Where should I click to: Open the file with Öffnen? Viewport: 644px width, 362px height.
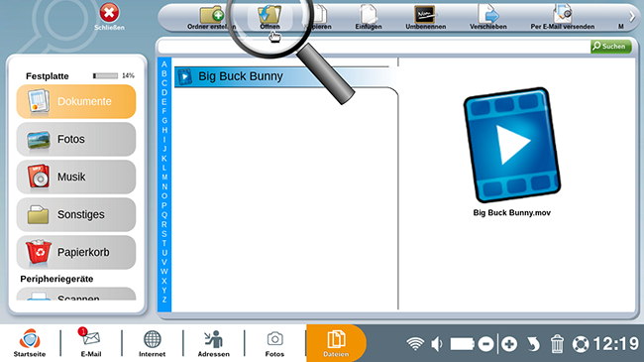click(269, 17)
